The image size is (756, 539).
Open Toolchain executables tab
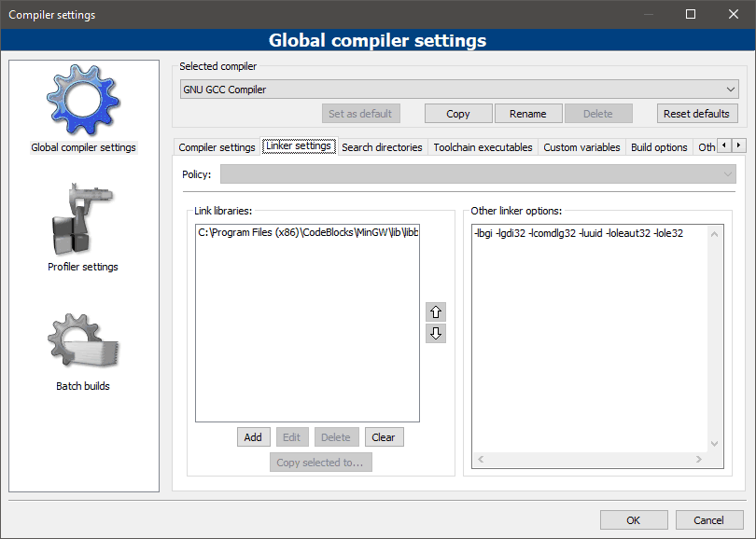click(x=483, y=147)
